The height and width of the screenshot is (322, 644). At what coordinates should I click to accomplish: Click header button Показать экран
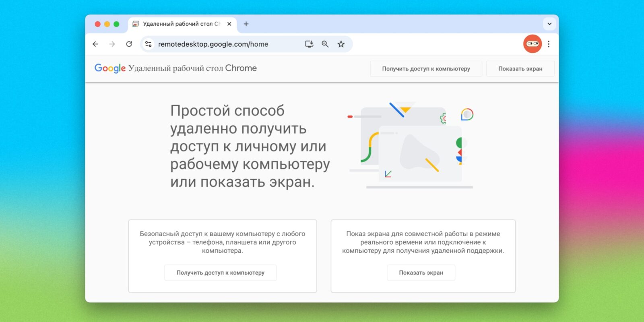[520, 69]
